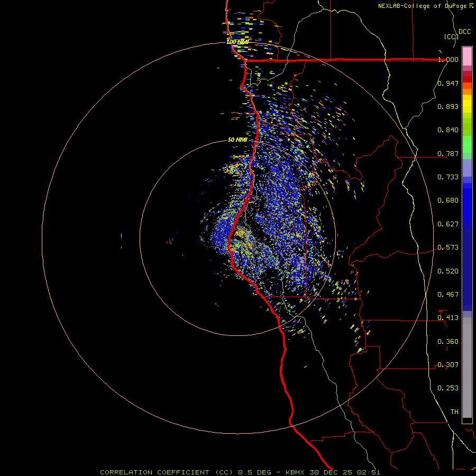Click the 0.307 legend value
The height and width of the screenshot is (476, 476).
coord(448,365)
